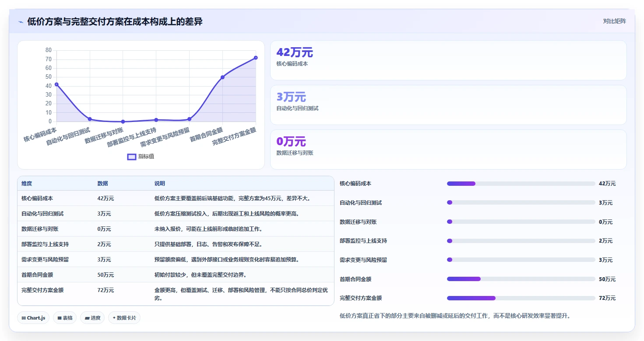Image resolution: width=644 pixels, height=341 pixels.
Task: Click the 自动化与回归测试 progress bar
Action: 521,202
